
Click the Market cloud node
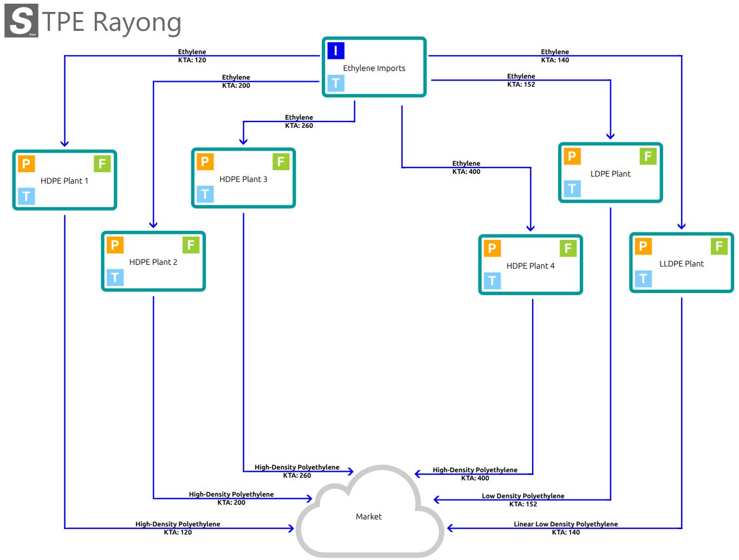coord(369,511)
